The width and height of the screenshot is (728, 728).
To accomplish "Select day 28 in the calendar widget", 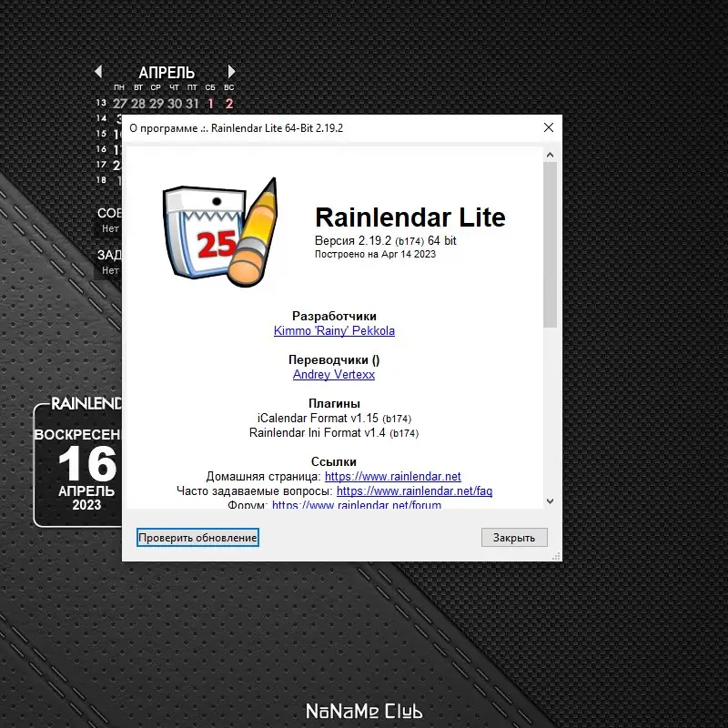I will (x=138, y=104).
